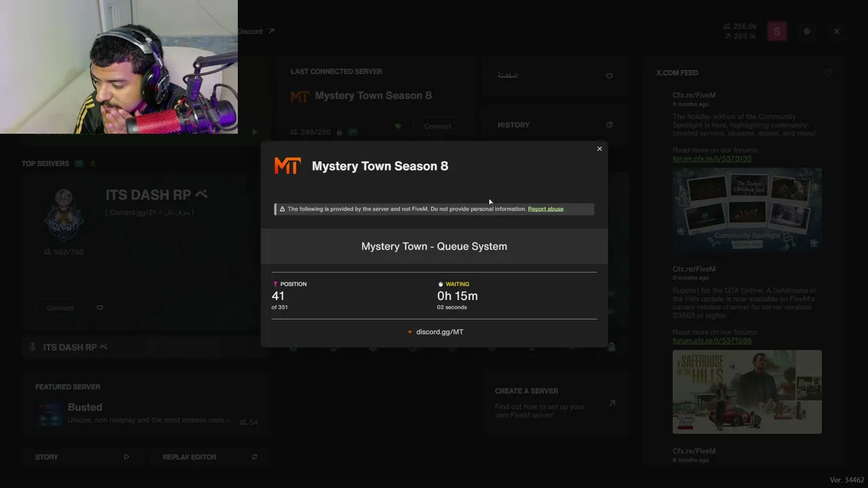The image size is (868, 488).
Task: Open the forum.cfx.re/t/5373133 link
Action: point(712,159)
